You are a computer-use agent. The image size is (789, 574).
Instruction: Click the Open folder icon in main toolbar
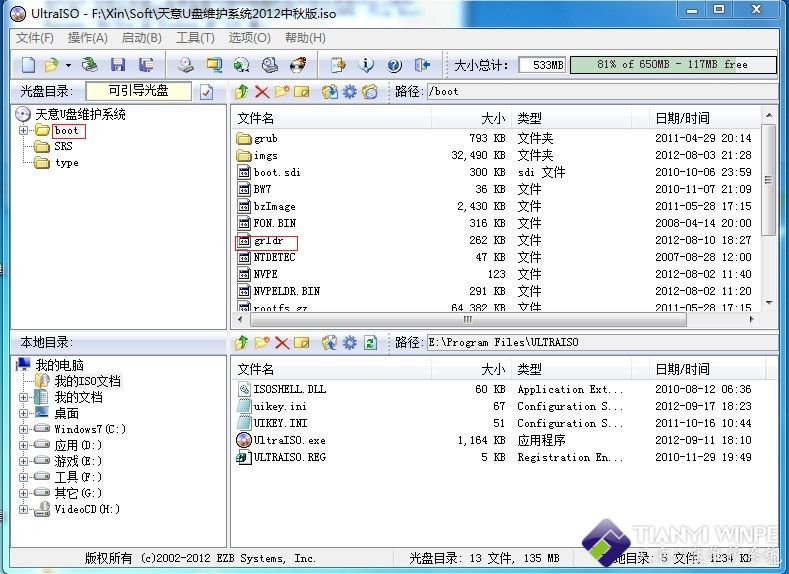click(x=51, y=64)
